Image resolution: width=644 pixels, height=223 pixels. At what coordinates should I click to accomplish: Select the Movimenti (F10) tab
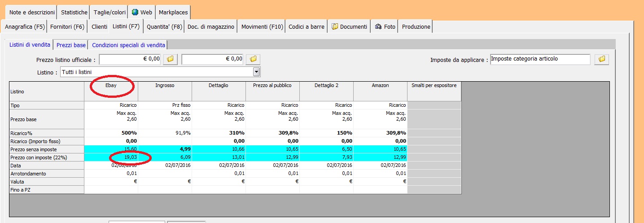pyautogui.click(x=262, y=27)
